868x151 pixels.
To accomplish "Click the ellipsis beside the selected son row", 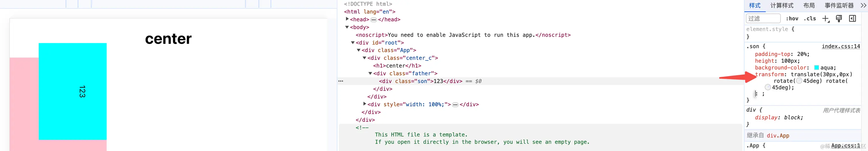I will [x=341, y=81].
